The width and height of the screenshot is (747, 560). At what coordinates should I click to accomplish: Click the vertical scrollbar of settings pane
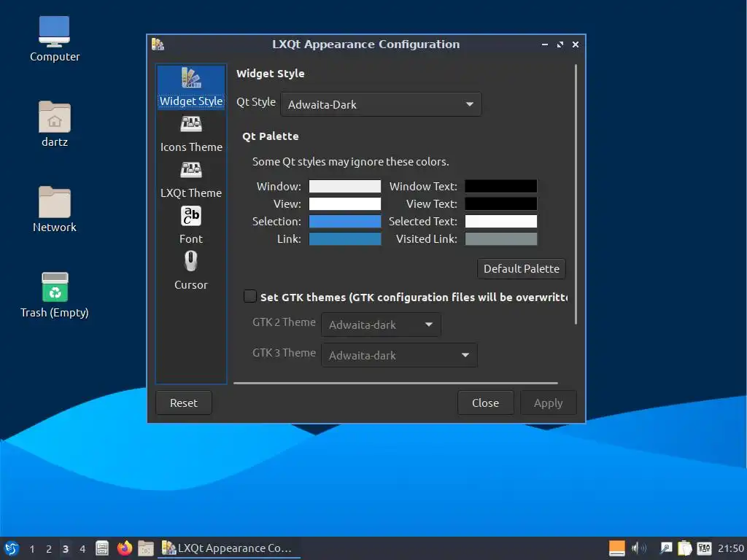(576, 194)
